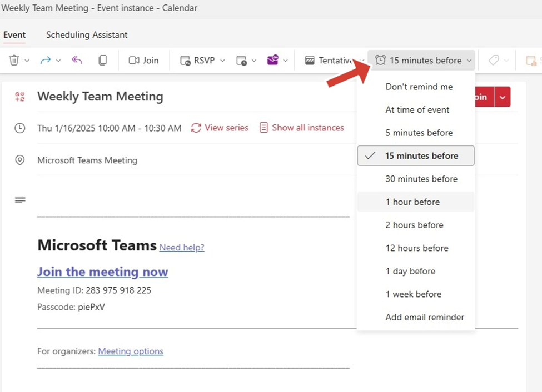The width and height of the screenshot is (542, 392).
Task: Expand the red Join button dropdown arrow
Action: 503,97
